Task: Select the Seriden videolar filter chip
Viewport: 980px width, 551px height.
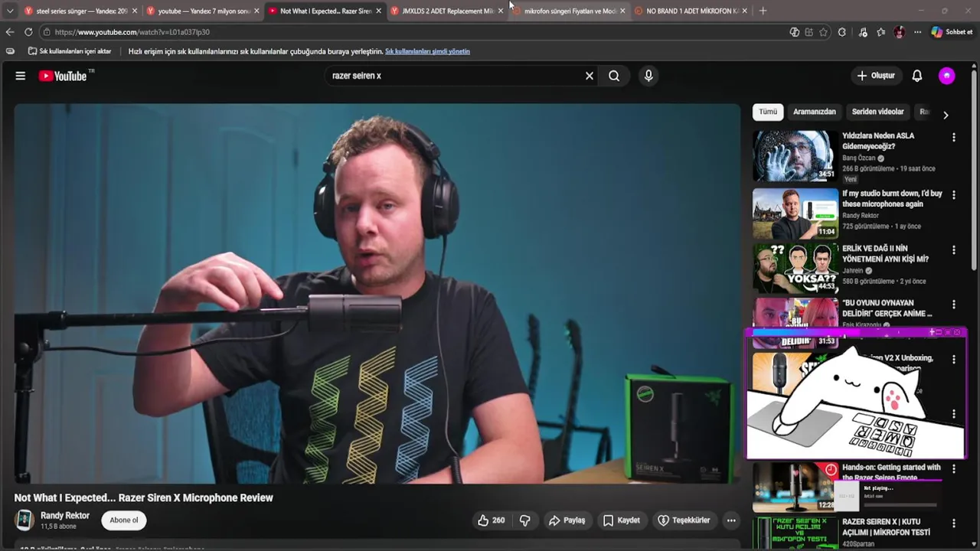Action: pos(878,112)
